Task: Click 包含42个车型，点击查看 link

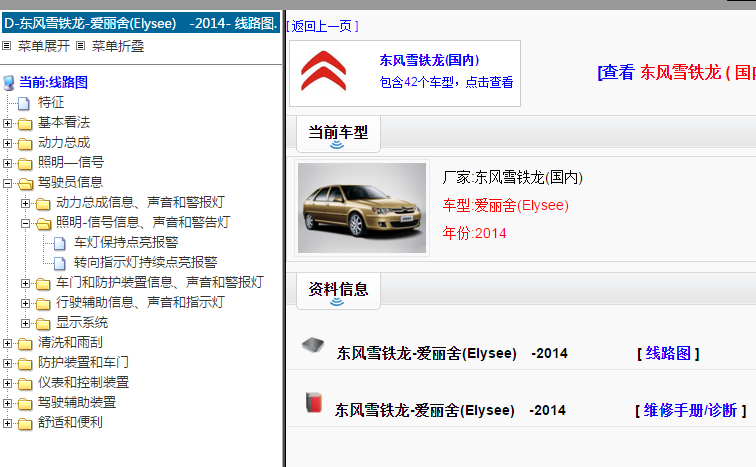Action: pyautogui.click(x=446, y=82)
